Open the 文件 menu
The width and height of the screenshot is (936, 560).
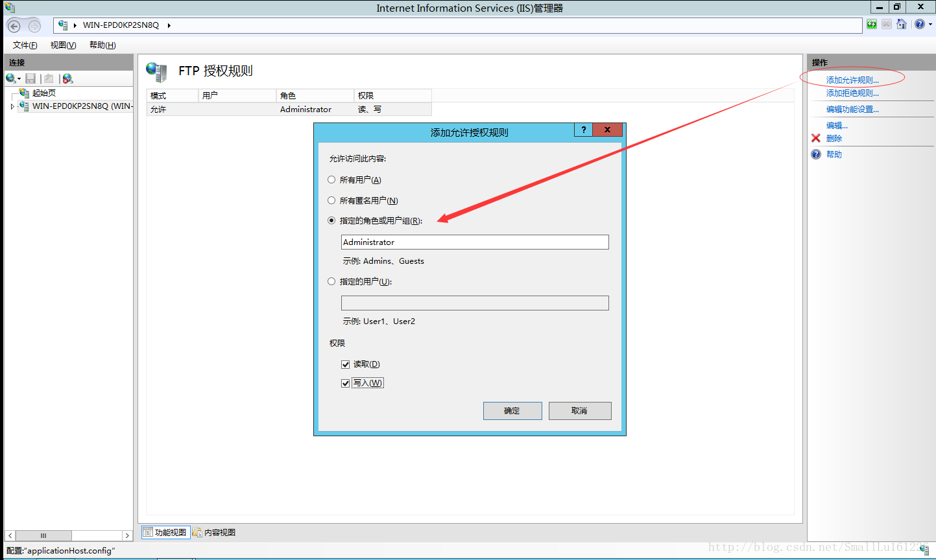[25, 45]
